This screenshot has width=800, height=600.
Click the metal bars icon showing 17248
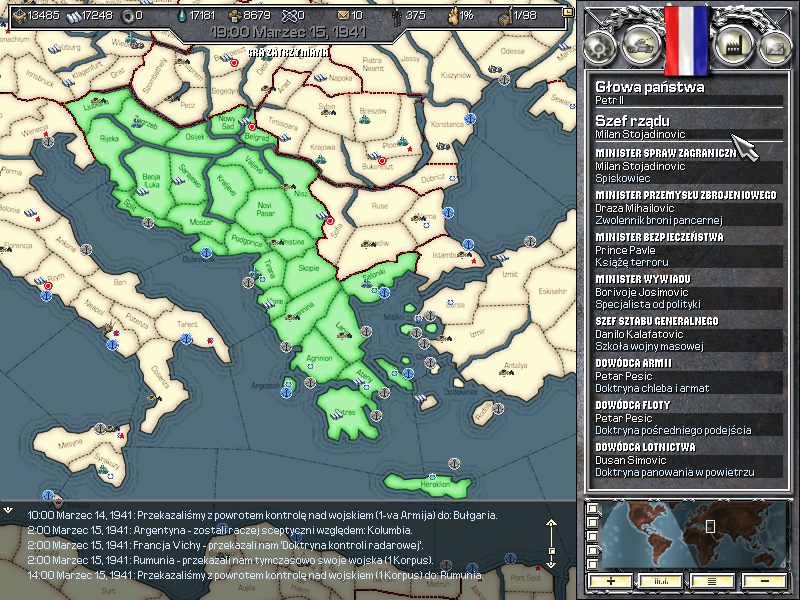coord(73,16)
